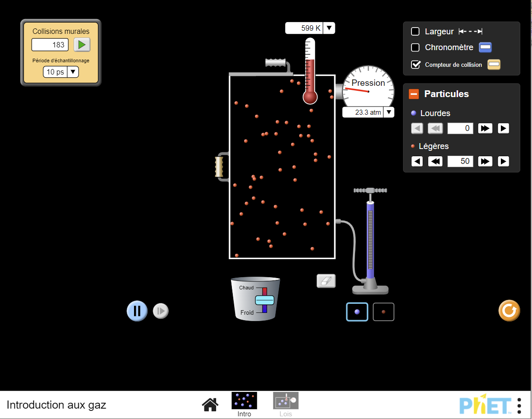Open the temperature units dropdown
This screenshot has height=419, width=532.
tap(329, 28)
